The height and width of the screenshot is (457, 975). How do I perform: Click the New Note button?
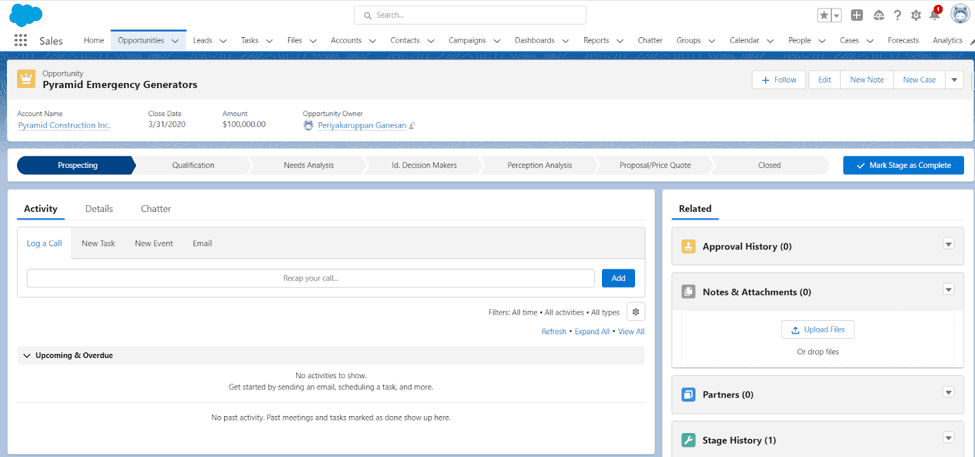coord(867,80)
